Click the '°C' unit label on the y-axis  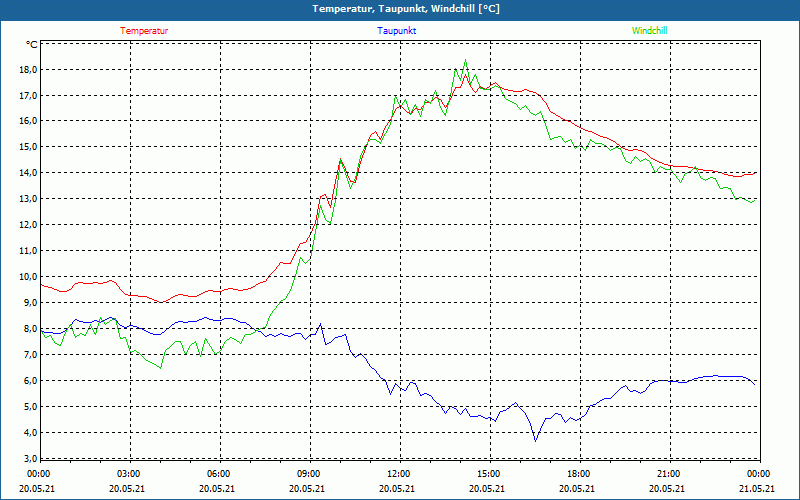(32, 45)
